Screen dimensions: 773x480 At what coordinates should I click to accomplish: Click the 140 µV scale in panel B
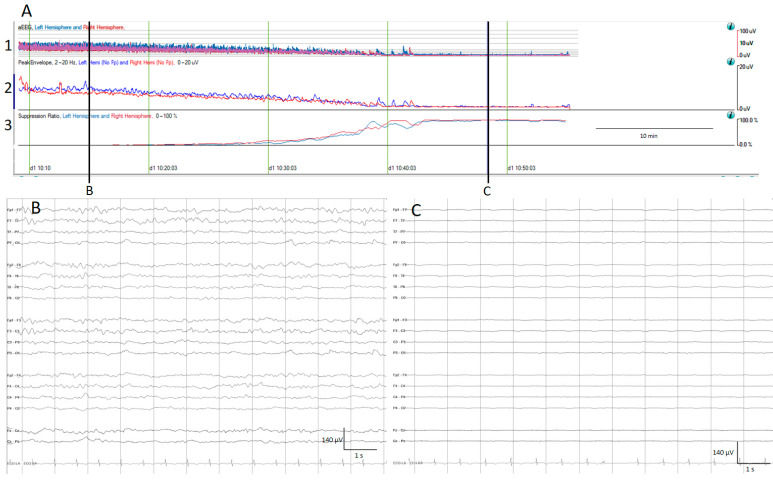(x=334, y=440)
